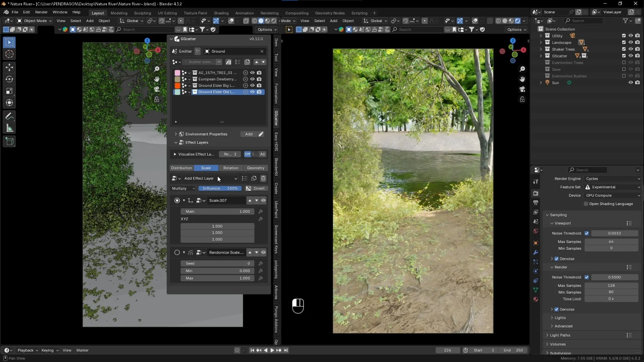Open the Render Properties tab in Properties editor

click(535, 193)
